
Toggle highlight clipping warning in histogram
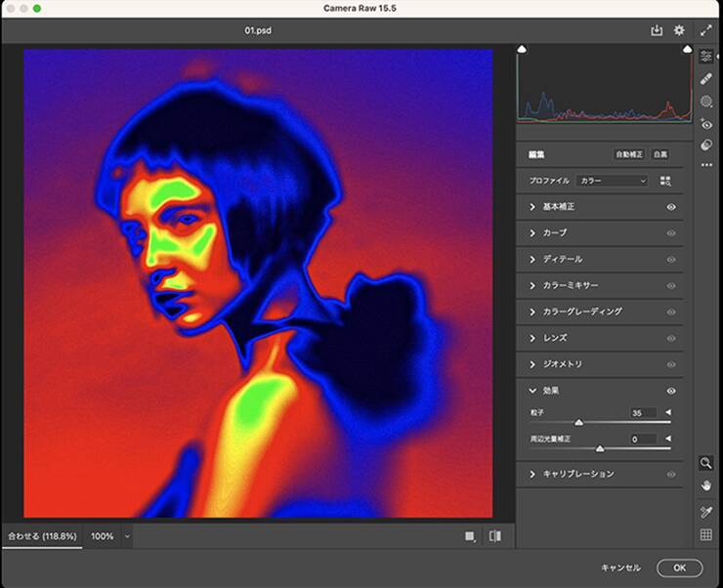point(686,49)
